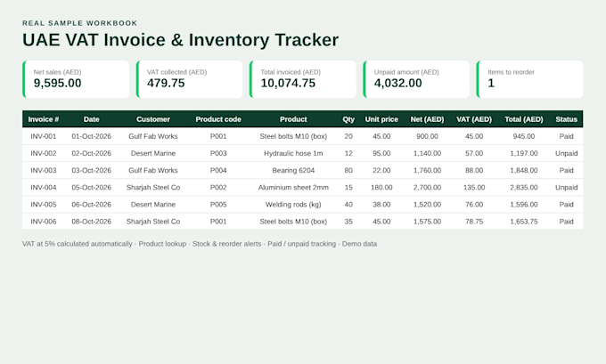Select invoice cell INV-005
The image size is (606, 364).
[44, 204]
